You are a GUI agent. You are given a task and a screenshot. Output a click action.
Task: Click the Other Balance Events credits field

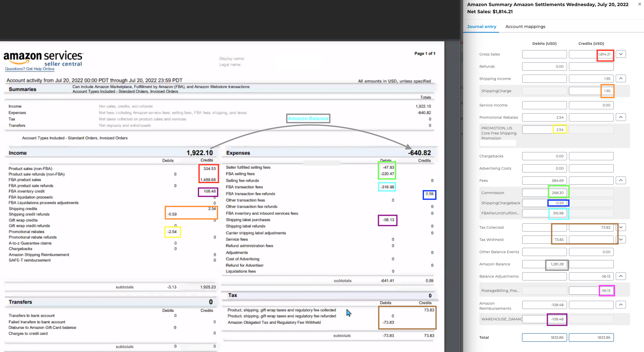(591, 252)
